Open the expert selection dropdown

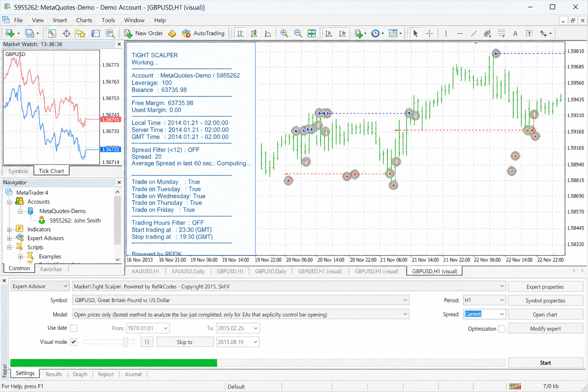click(289, 286)
